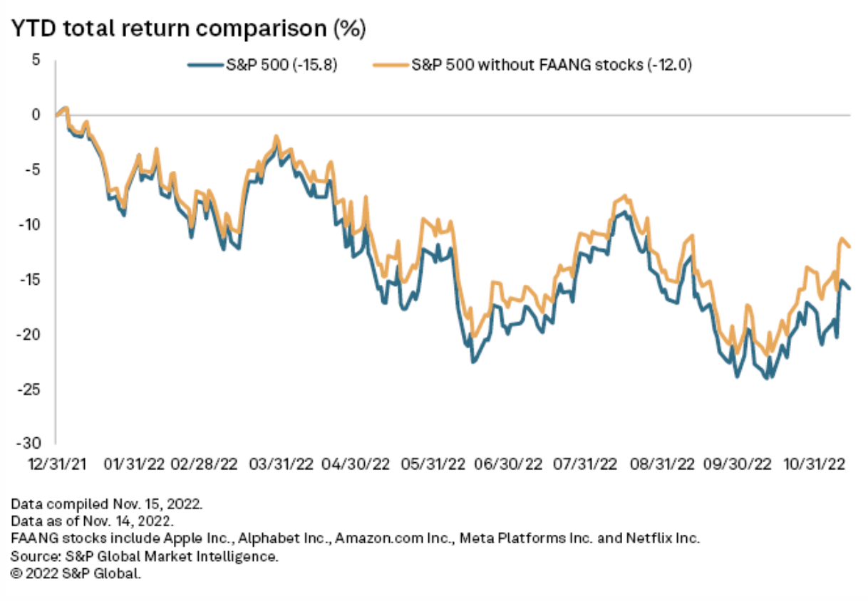
Task: Click the orange legend line swatch
Action: click(389, 65)
